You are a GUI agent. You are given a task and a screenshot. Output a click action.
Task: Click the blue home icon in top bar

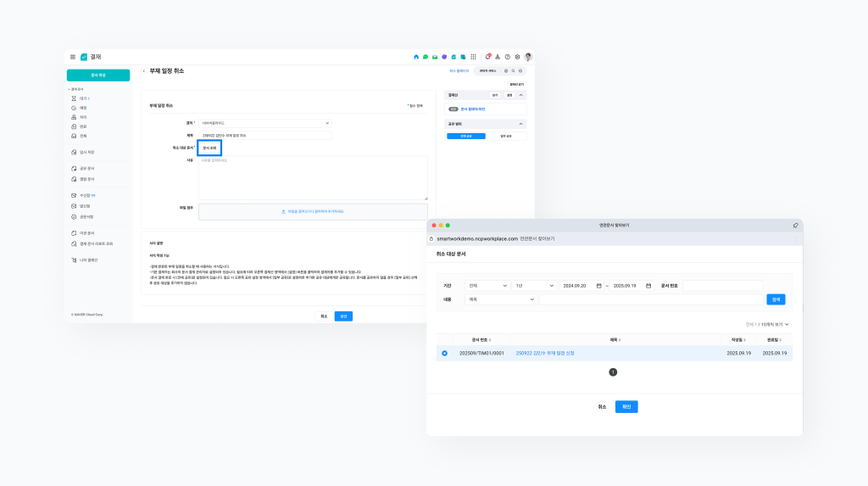pos(416,57)
